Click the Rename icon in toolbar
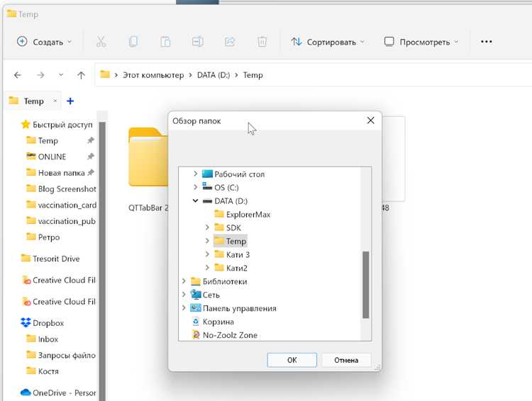This screenshot has width=532, height=401. pos(197,42)
